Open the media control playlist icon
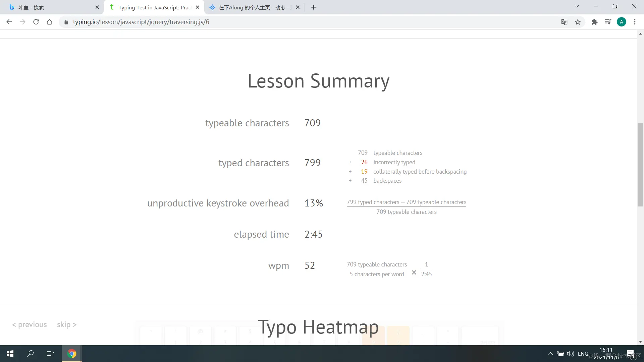This screenshot has width=644, height=362. click(608, 22)
